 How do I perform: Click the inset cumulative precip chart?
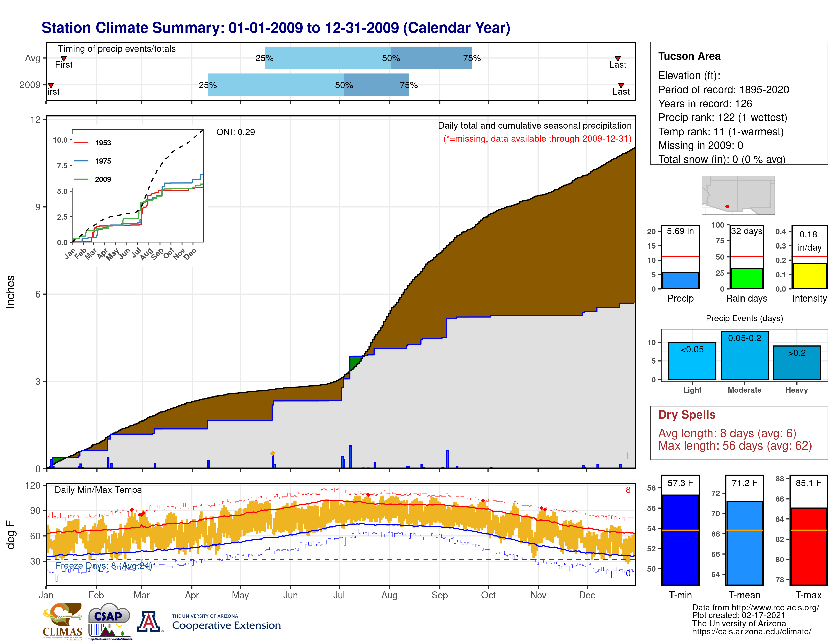point(138,186)
